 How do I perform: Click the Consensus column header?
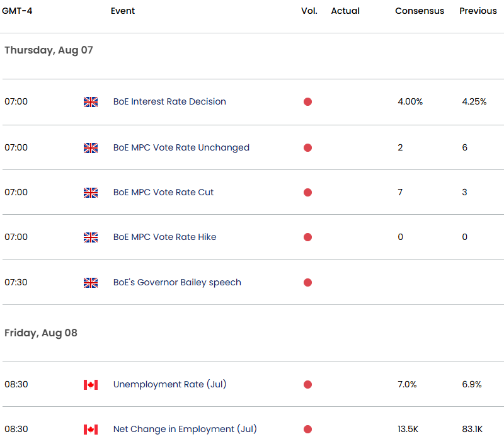pos(420,11)
